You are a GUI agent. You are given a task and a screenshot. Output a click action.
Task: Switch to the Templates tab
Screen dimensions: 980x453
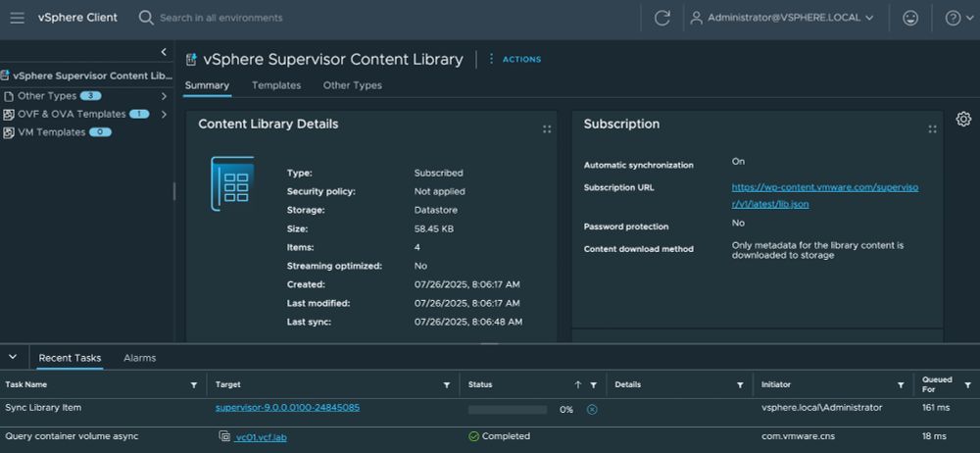pos(276,85)
